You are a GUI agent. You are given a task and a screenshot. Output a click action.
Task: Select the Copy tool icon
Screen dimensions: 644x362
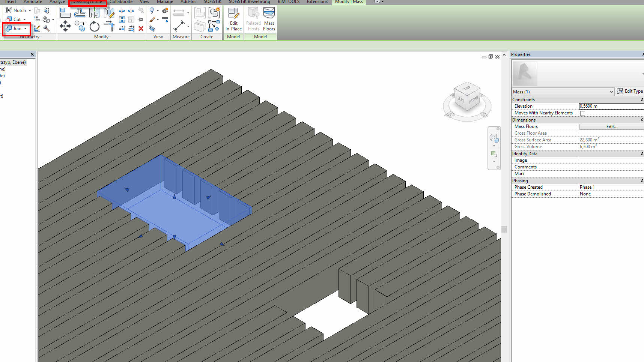point(80,26)
